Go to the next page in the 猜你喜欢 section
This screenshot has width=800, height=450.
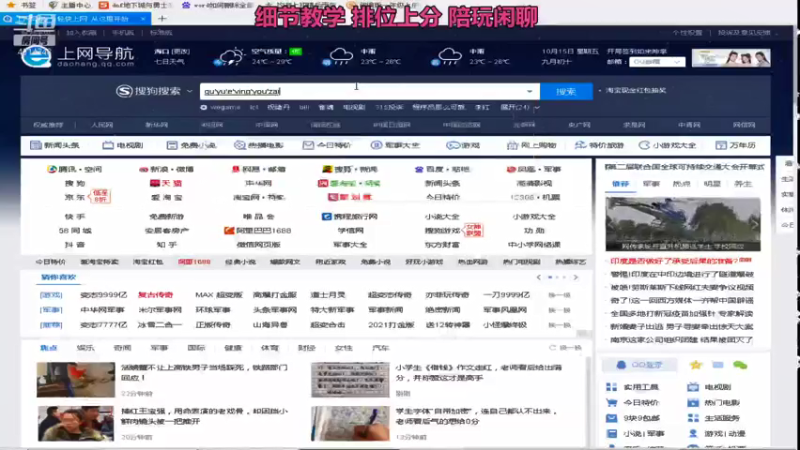576,278
